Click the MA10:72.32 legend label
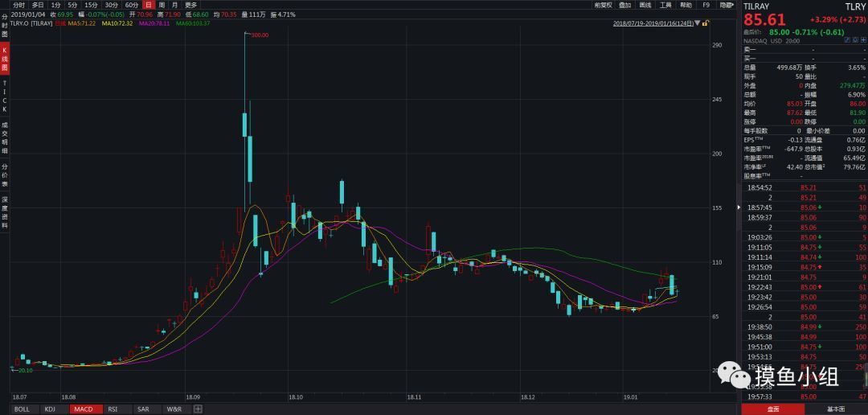Viewport: 868px width, 415px height. click(117, 24)
